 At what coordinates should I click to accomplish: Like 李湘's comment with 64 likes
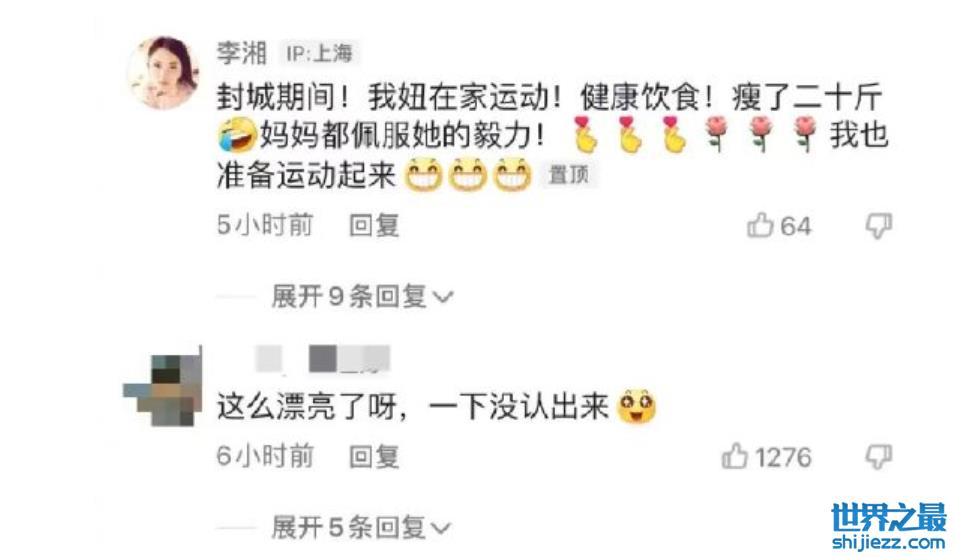pyautogui.click(x=760, y=225)
